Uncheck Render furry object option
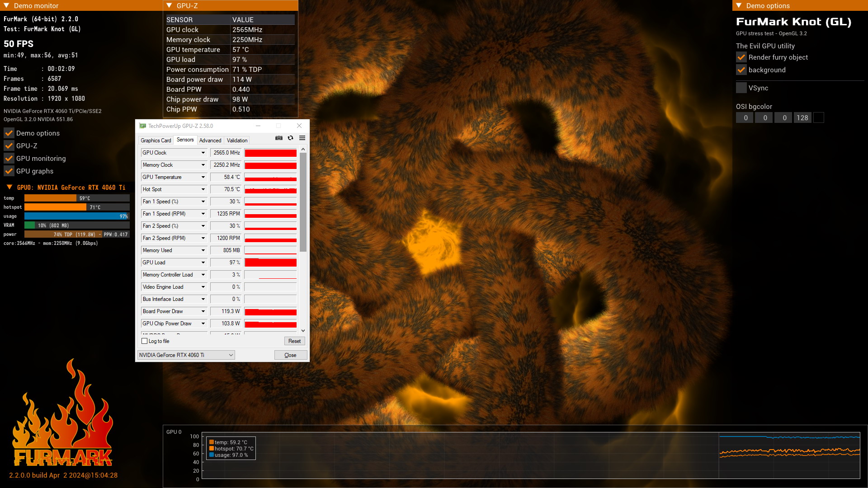This screenshot has height=488, width=868. [x=741, y=57]
